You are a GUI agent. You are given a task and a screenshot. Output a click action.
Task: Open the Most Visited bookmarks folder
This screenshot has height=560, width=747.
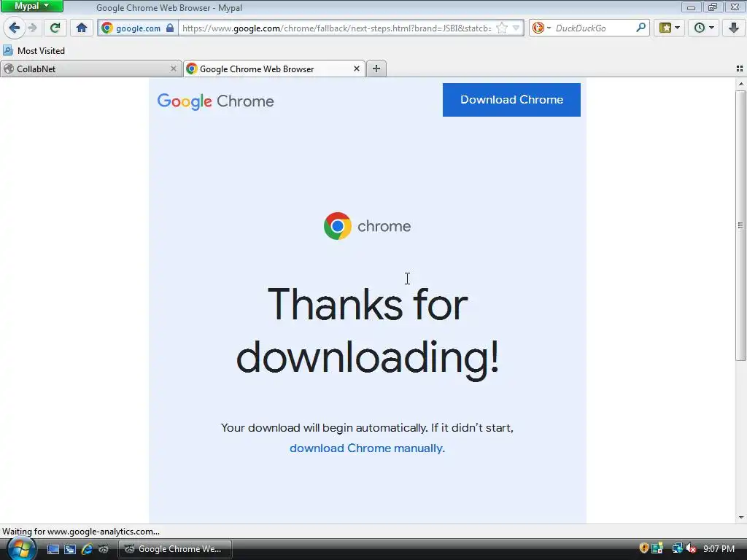34,50
